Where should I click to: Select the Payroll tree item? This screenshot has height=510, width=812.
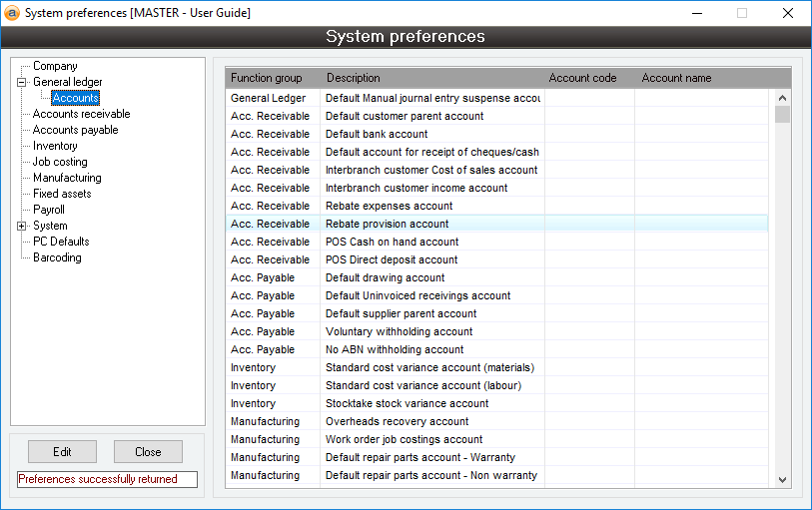click(49, 210)
